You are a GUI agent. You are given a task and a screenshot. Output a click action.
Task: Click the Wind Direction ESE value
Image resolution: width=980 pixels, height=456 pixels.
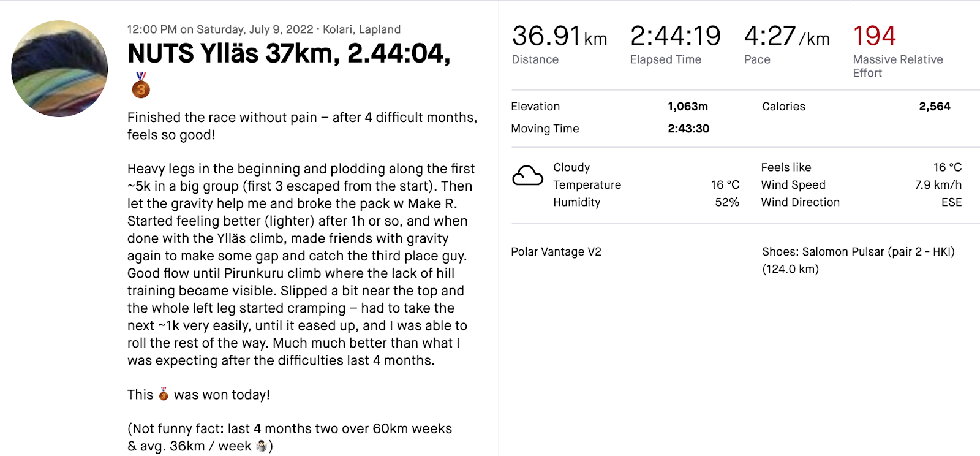pyautogui.click(x=951, y=202)
